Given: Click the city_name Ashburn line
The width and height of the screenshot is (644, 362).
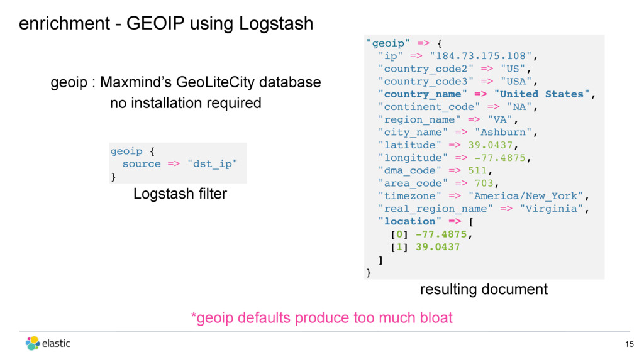Looking at the screenshot, I should coord(458,132).
